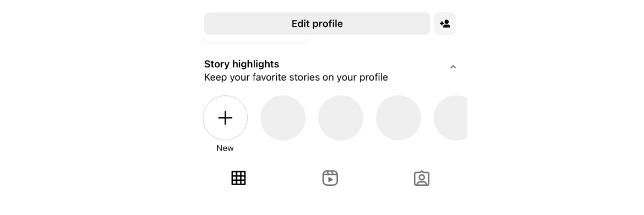The image size is (644, 215).
Task: Open the tagged photos tab
Action: pyautogui.click(x=422, y=179)
